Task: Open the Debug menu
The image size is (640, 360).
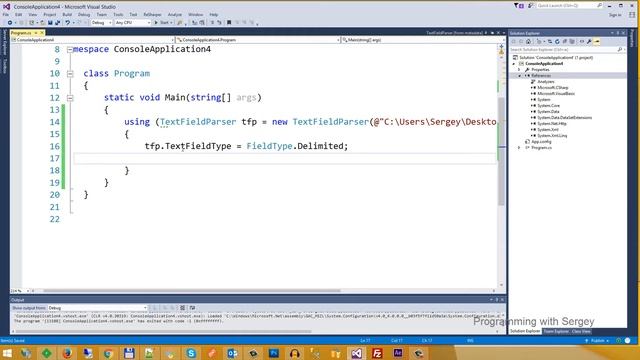Action: coord(84,15)
